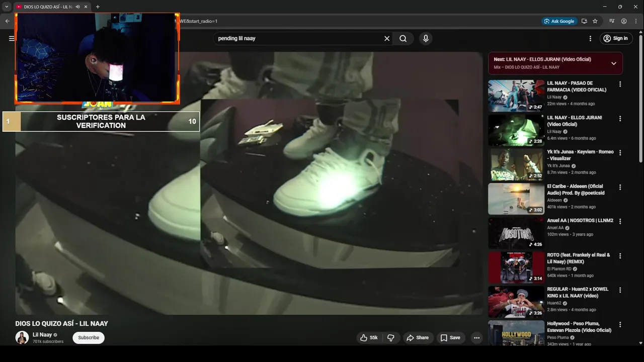
Task: Open Huan62 channel name in sidebar
Action: 554,303
